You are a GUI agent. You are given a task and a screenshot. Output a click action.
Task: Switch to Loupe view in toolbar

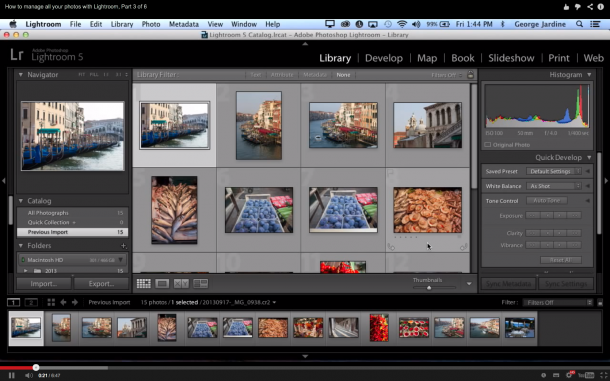162,284
